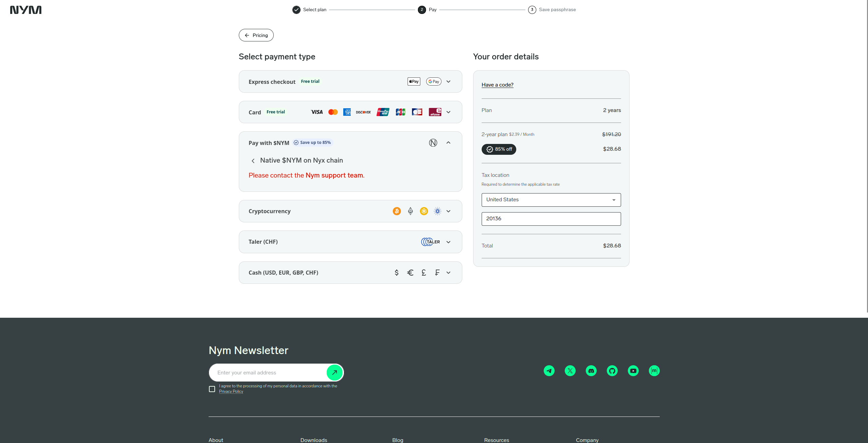Go back from Native $NYM on Nyx chain
The height and width of the screenshot is (443, 868).
pyautogui.click(x=253, y=161)
